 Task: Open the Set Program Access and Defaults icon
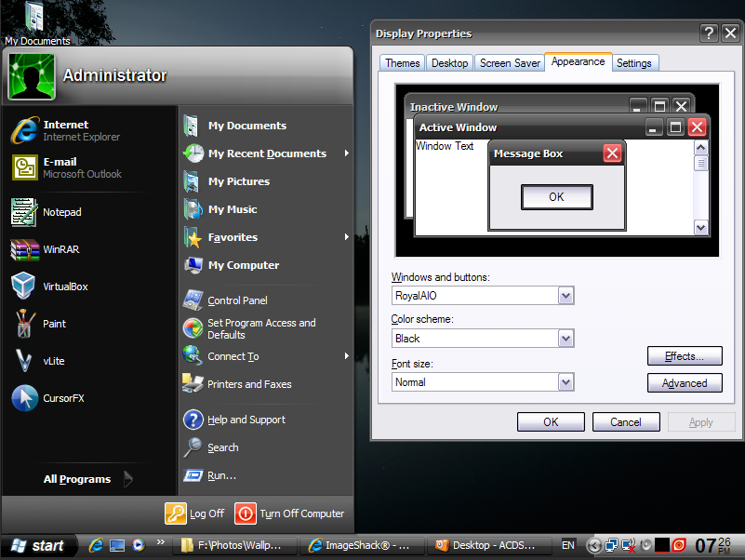click(x=193, y=328)
